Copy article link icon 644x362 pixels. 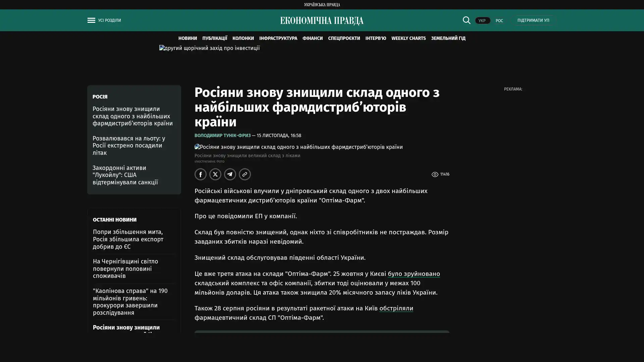pos(245,174)
